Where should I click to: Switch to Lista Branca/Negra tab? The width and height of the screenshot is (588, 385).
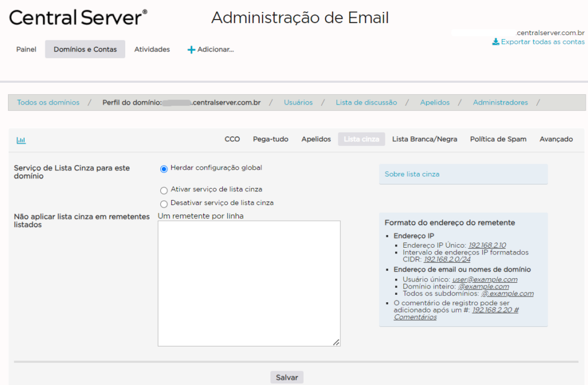coord(424,139)
